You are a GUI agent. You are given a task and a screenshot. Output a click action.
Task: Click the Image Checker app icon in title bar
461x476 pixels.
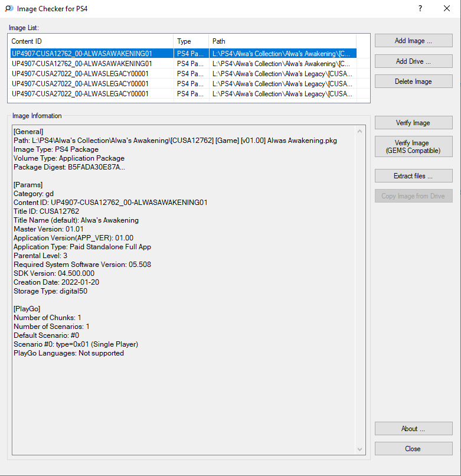point(9,8)
